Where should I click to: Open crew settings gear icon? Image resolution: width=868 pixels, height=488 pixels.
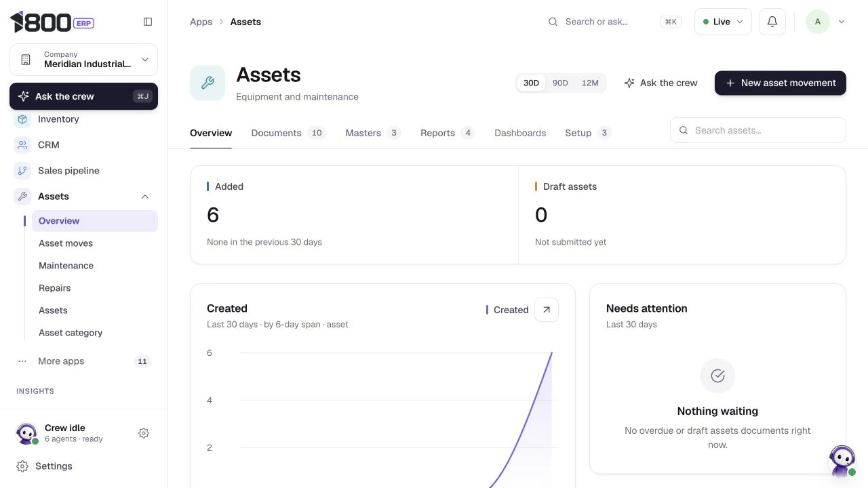(144, 433)
